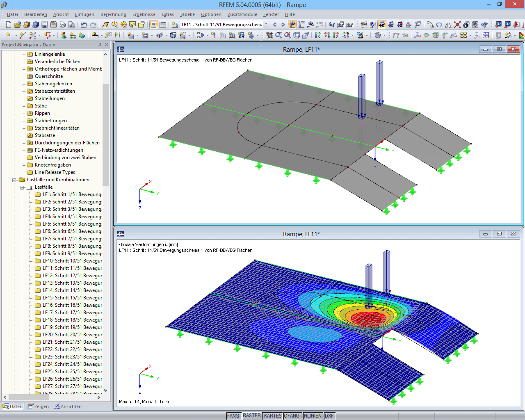Click the Farbskala rainbow icon on toolbar
525x420 pixels.
coord(521,34)
